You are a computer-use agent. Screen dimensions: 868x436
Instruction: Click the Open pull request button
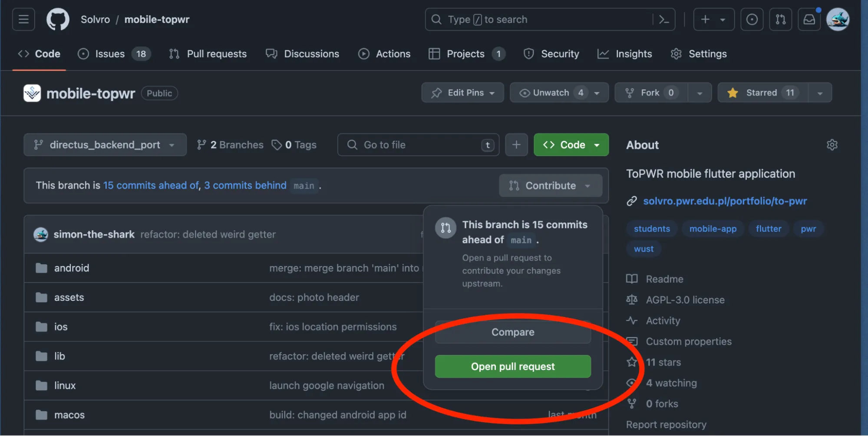click(x=512, y=366)
